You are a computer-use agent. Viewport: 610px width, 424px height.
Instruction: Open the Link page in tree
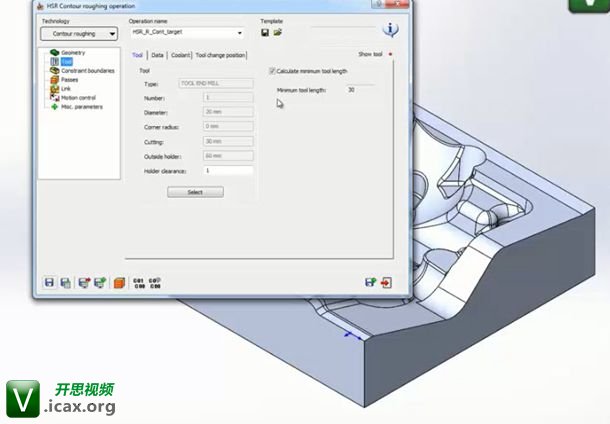coord(66,89)
